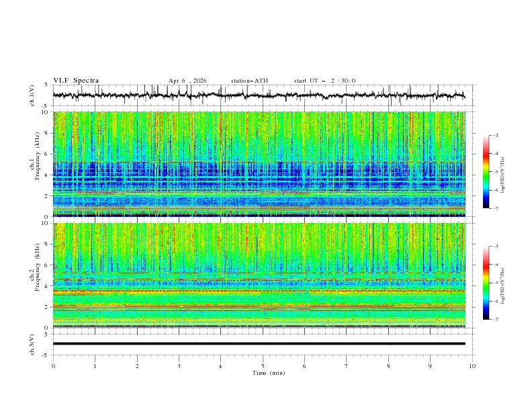Click the 'station=ATH' label

pyautogui.click(x=249, y=81)
